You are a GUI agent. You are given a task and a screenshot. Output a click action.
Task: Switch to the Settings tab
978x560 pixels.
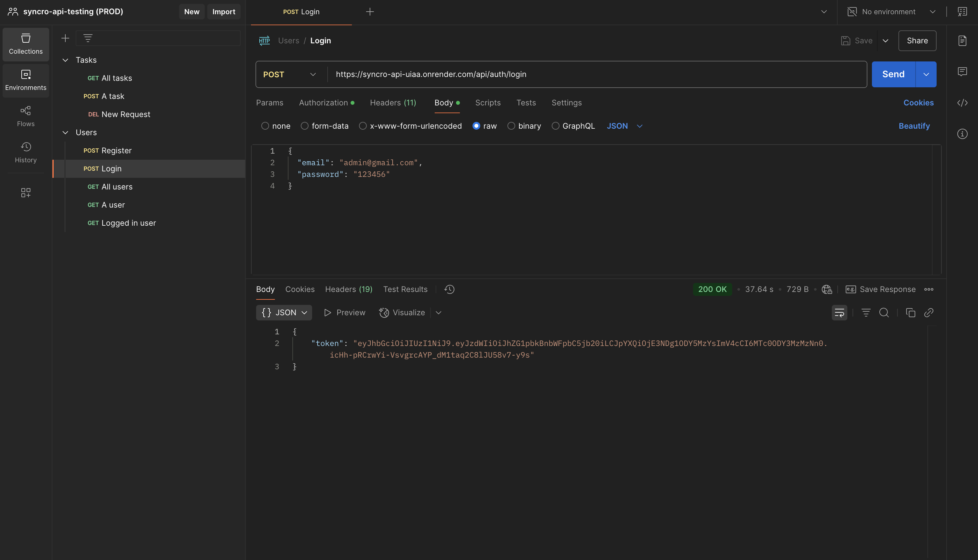[x=566, y=103]
